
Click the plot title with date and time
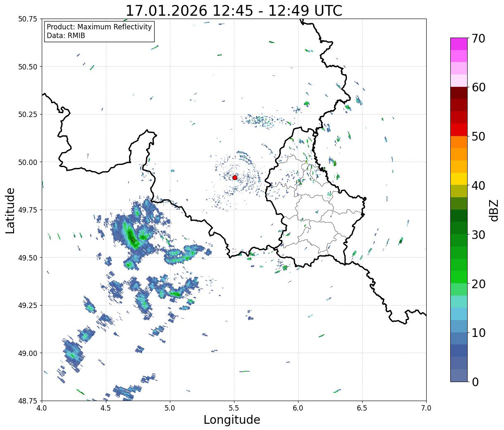pos(234,10)
